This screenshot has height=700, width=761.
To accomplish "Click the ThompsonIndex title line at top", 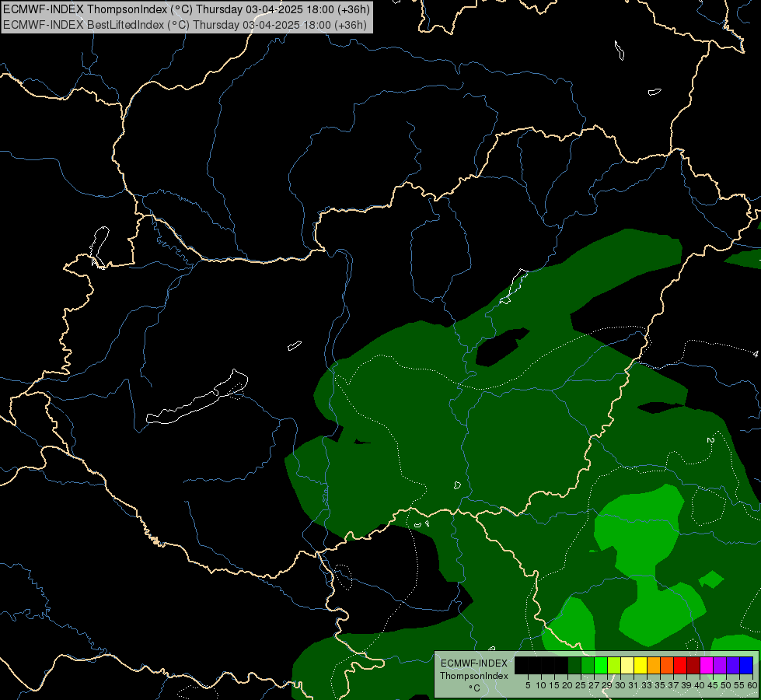I will coord(187,9).
